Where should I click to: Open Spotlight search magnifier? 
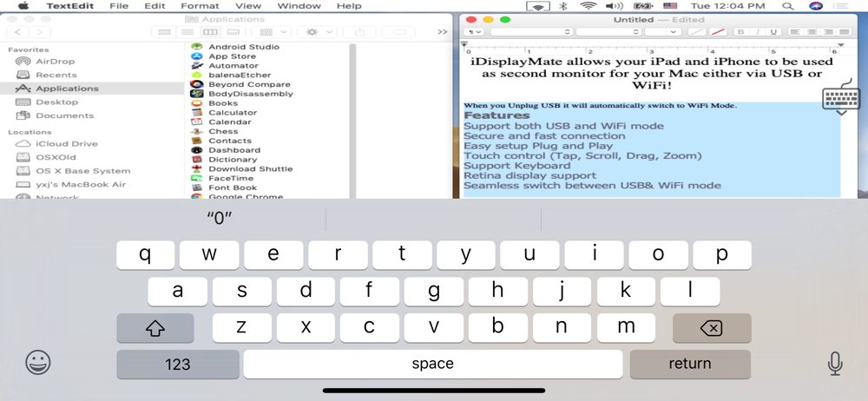point(787,6)
